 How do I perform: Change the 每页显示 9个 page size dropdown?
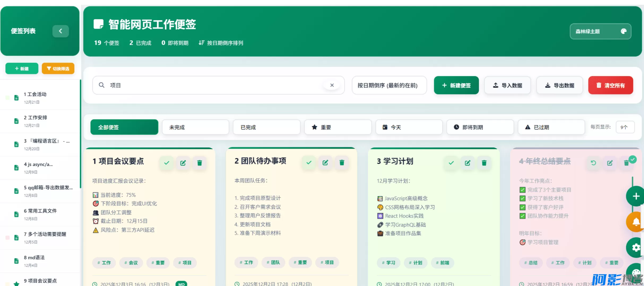tap(625, 127)
